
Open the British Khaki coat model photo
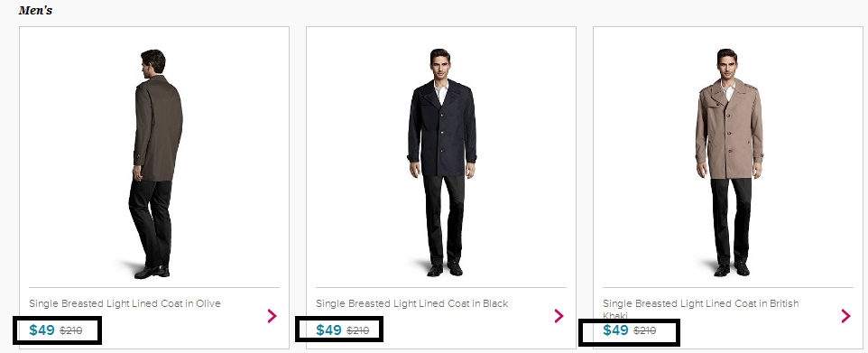(728, 163)
